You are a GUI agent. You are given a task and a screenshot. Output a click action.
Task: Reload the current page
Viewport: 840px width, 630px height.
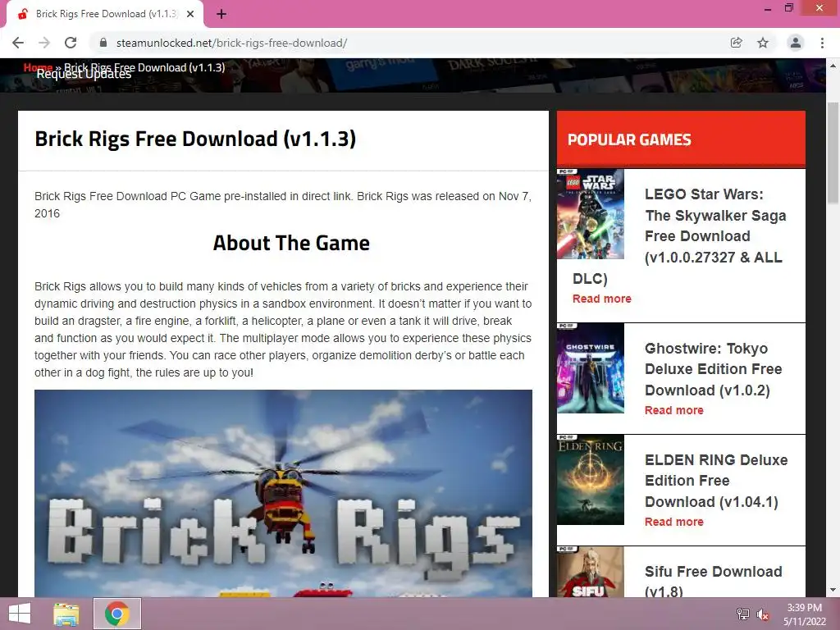pos(71,43)
